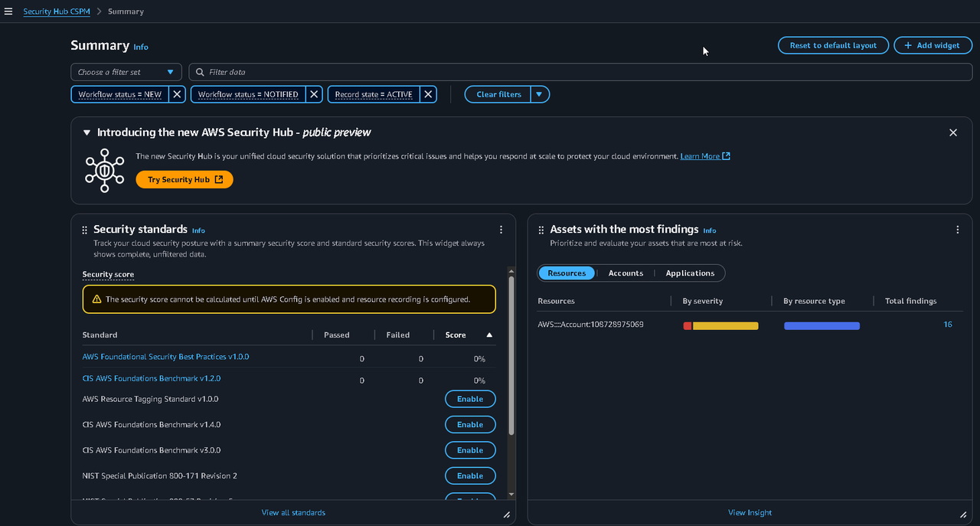980x526 pixels.
Task: Enable CIS AWS Foundations Benchmark v3.0.0
Action: tap(470, 450)
